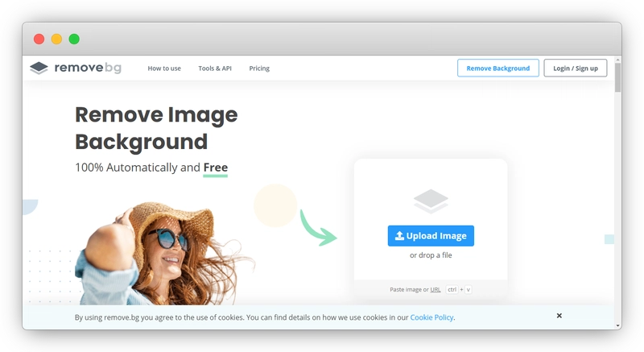The width and height of the screenshot is (644, 352).
Task: Click the scrollbar down arrow
Action: click(x=617, y=326)
